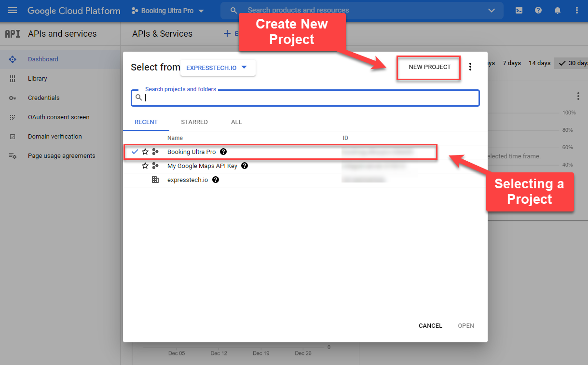Open help for expresstech.io
Screen dimensions: 588x365
coord(216,180)
